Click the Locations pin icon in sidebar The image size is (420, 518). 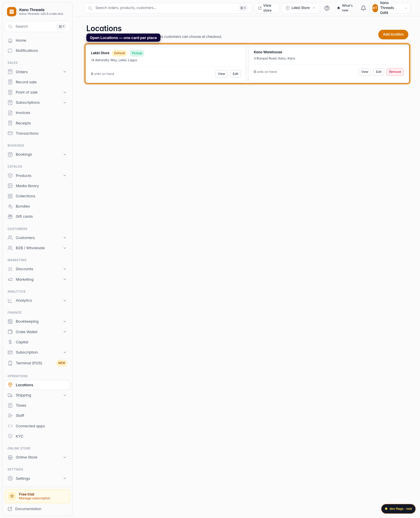[10, 385]
